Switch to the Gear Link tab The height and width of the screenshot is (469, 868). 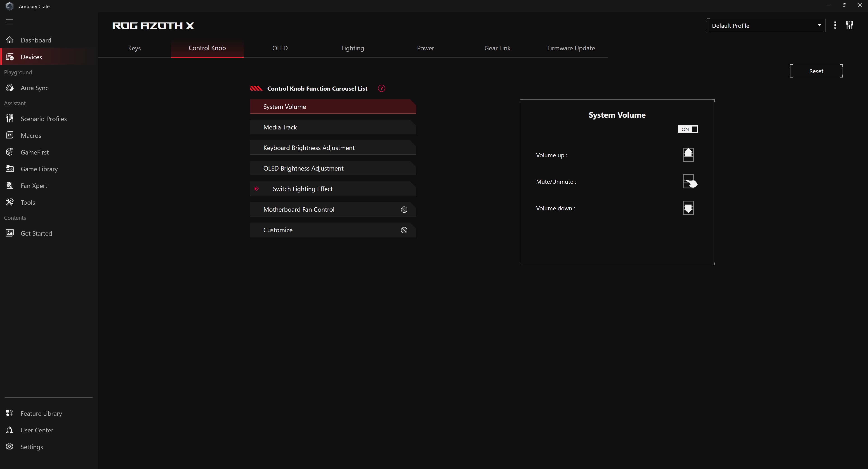(x=497, y=48)
